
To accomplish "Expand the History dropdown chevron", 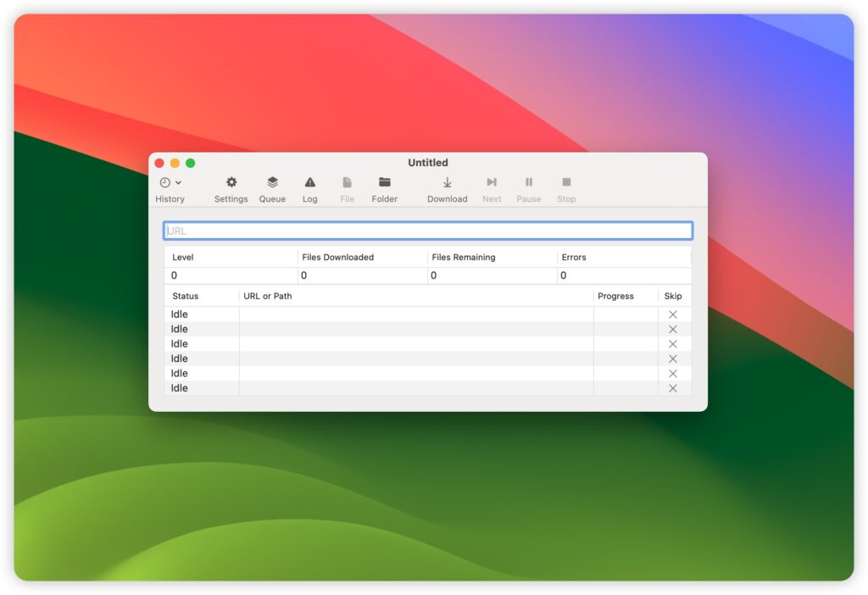I will tap(178, 182).
